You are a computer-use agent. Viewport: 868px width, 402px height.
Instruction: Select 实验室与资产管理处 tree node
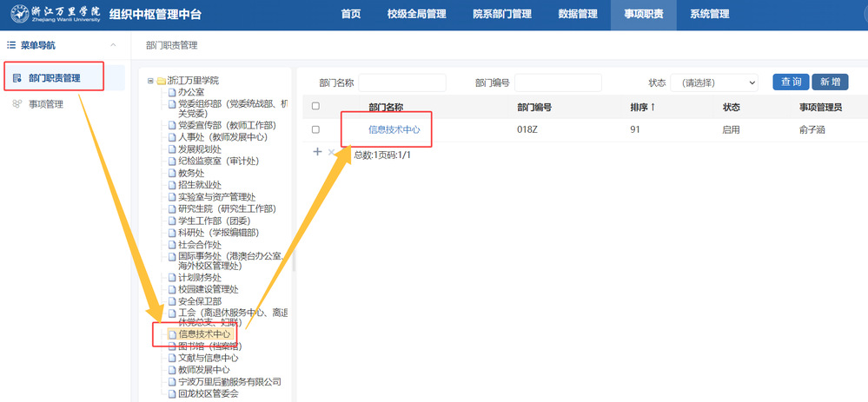tap(217, 197)
